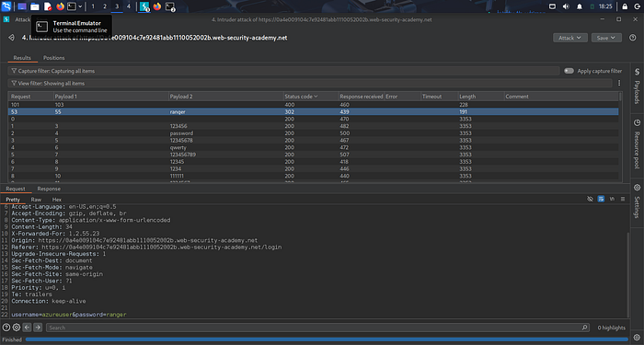Select the row with payload qwerty

click(x=314, y=147)
